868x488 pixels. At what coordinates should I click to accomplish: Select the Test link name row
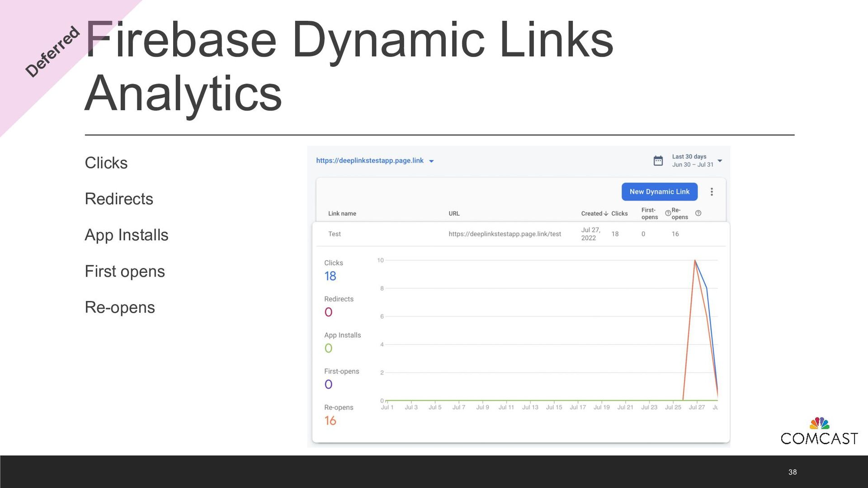pyautogui.click(x=335, y=234)
